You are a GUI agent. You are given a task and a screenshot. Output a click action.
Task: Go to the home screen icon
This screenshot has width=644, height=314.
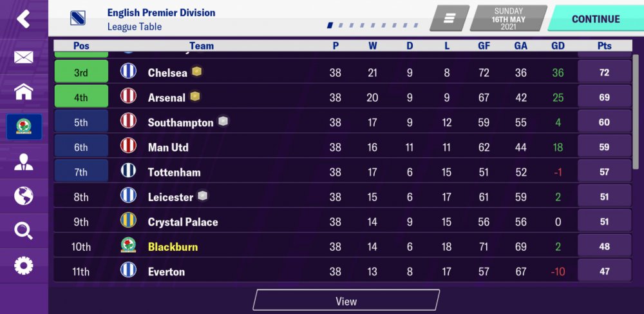click(x=23, y=92)
